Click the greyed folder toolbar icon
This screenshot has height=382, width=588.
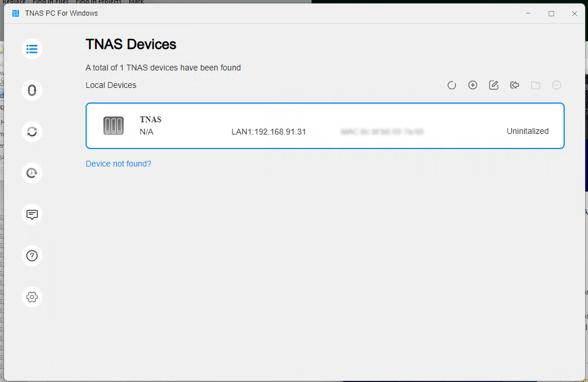[x=536, y=85]
